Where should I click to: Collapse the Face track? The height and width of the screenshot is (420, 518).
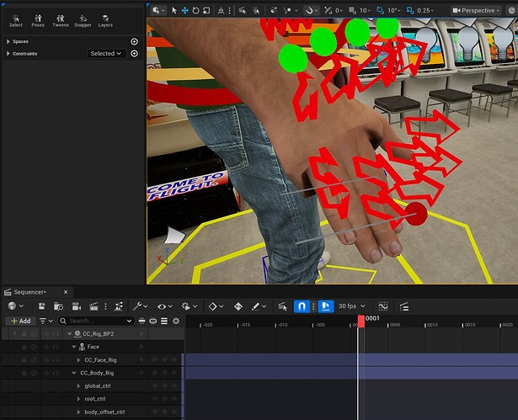[74, 347]
